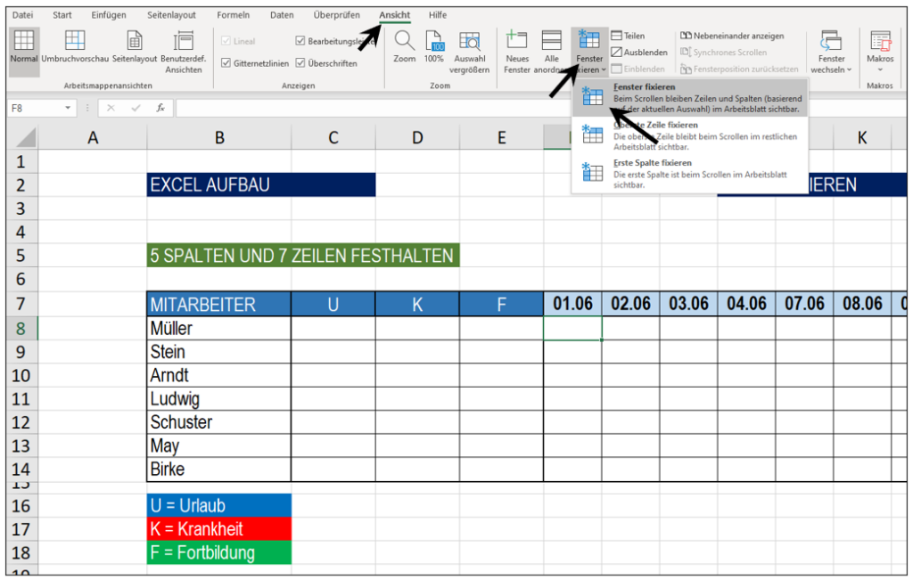Select column header K

pos(862,138)
